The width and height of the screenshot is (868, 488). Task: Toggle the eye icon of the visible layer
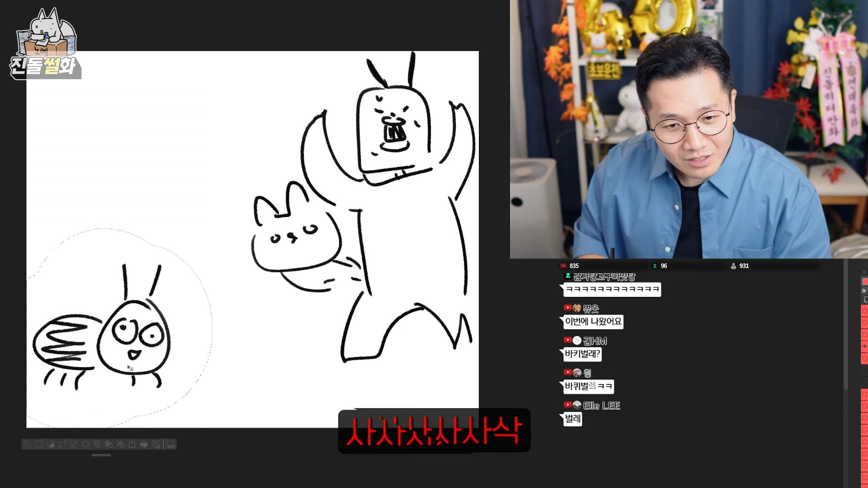pos(864,346)
